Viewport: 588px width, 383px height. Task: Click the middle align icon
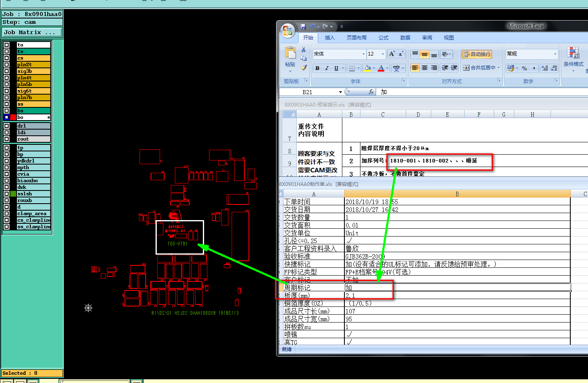425,54
